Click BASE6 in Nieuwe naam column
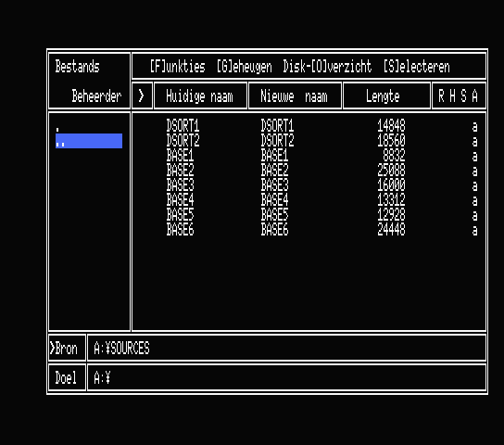 pos(274,229)
